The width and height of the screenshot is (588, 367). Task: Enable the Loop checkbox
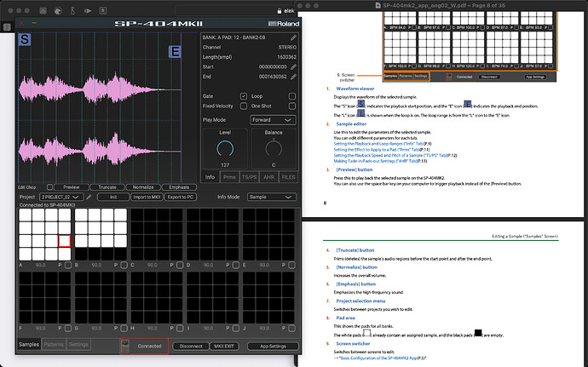pyautogui.click(x=292, y=96)
